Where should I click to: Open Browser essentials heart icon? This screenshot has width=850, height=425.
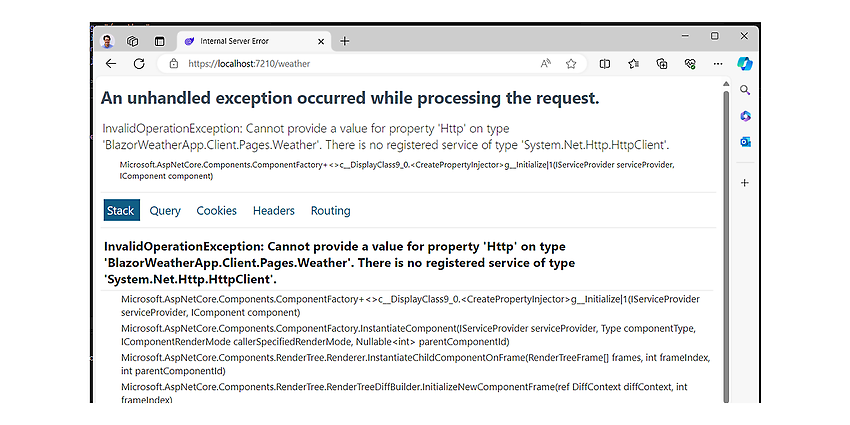pyautogui.click(x=690, y=64)
